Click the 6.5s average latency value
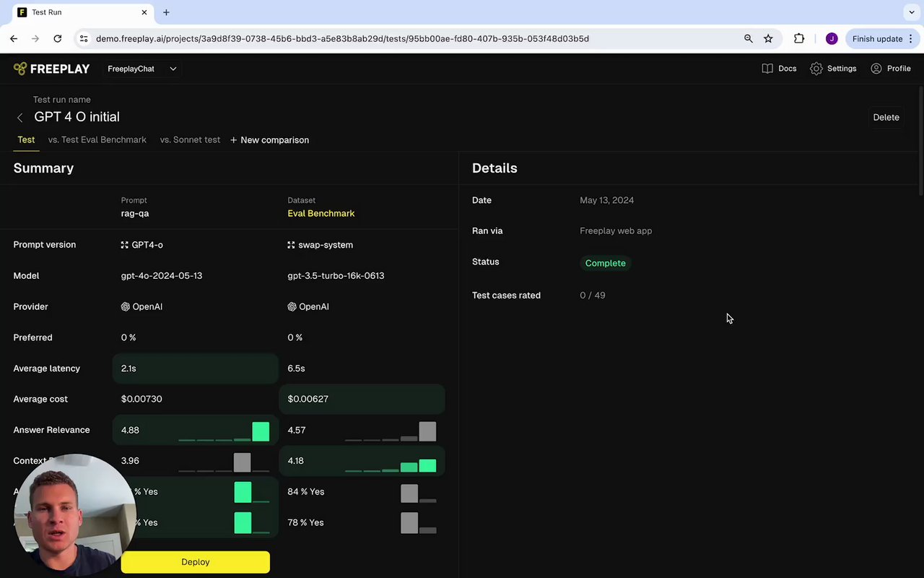Screen dimensions: 924x578 point(296,368)
